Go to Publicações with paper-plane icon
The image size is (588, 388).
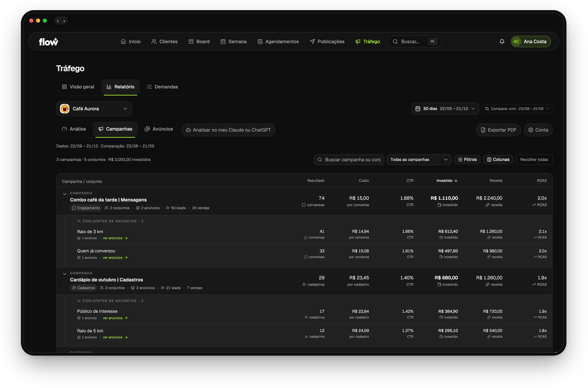(327, 42)
